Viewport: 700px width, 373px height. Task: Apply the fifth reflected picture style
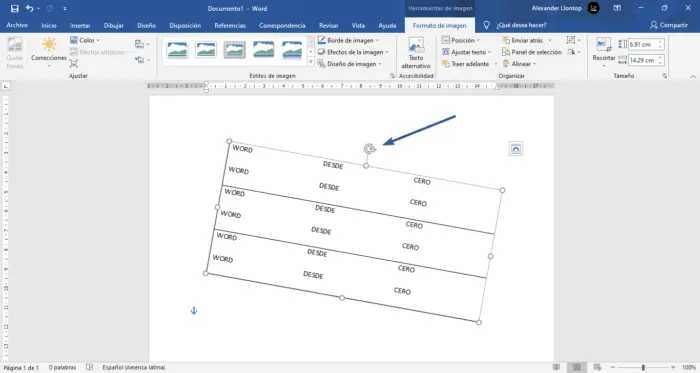292,50
